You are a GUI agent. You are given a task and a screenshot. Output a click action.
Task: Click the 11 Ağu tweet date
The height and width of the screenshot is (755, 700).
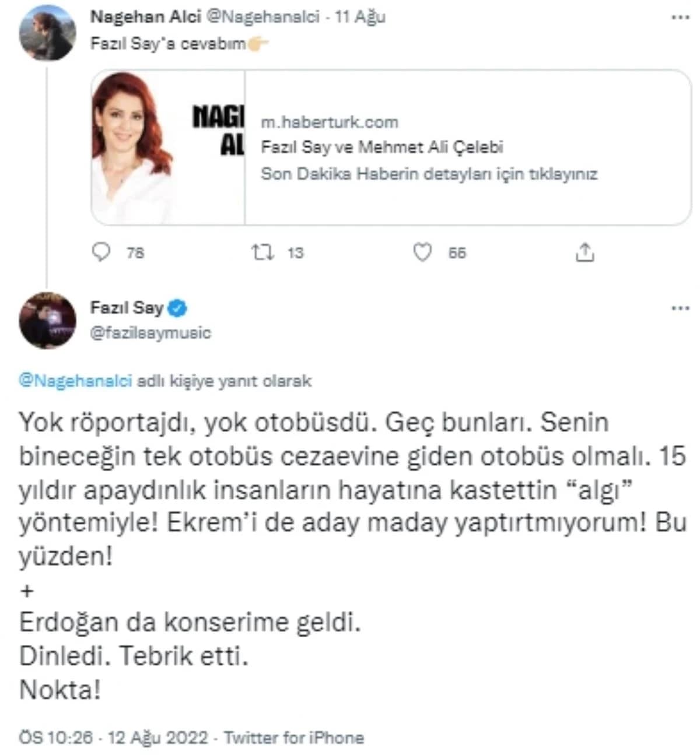tap(360, 16)
